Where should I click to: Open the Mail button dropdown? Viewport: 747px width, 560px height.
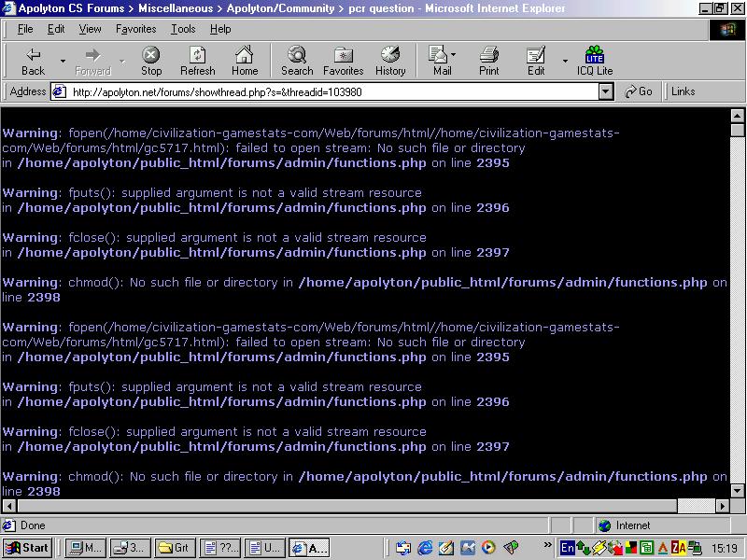[455, 62]
